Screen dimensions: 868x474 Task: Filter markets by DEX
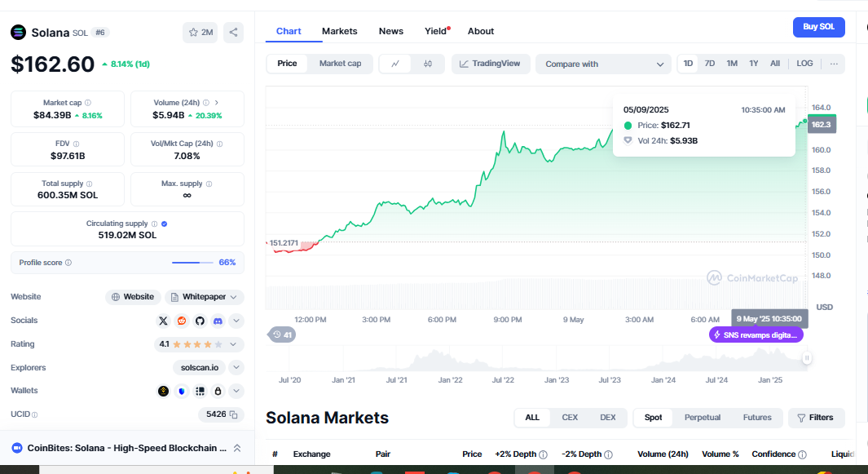point(608,418)
